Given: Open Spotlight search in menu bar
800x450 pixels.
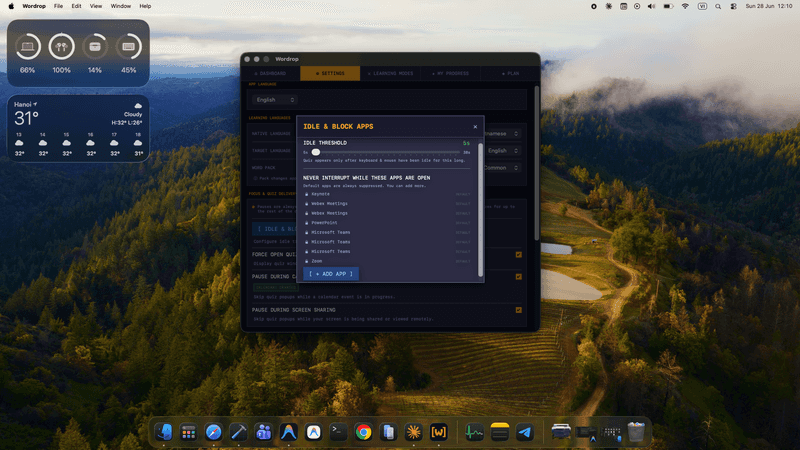Looking at the screenshot, I should (x=718, y=6).
